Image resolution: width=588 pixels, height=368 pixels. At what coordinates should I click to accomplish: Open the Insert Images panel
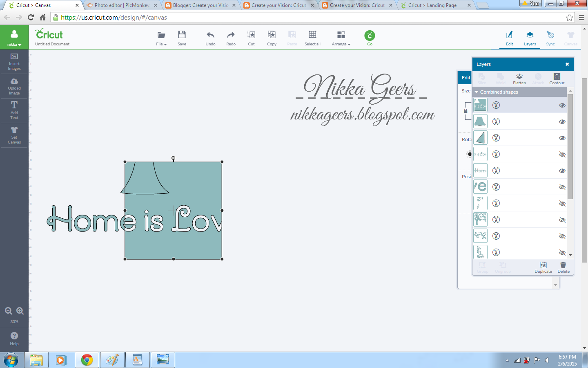click(x=14, y=62)
